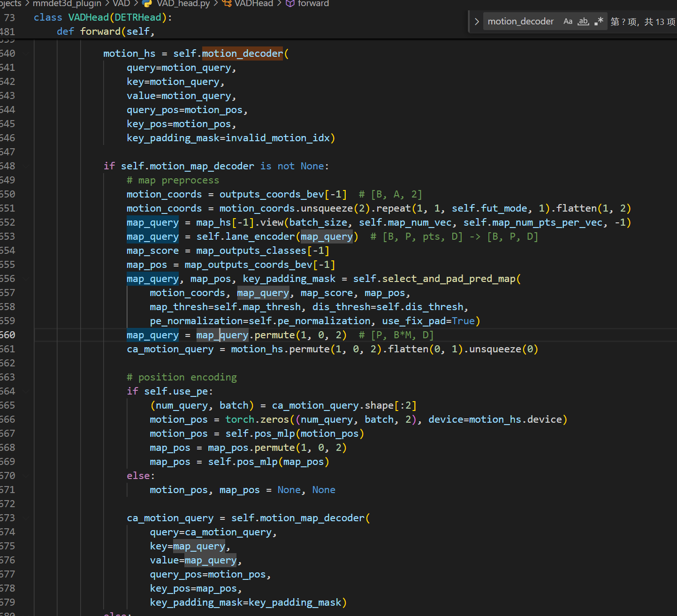Toggle Match Case in find widget

(568, 22)
